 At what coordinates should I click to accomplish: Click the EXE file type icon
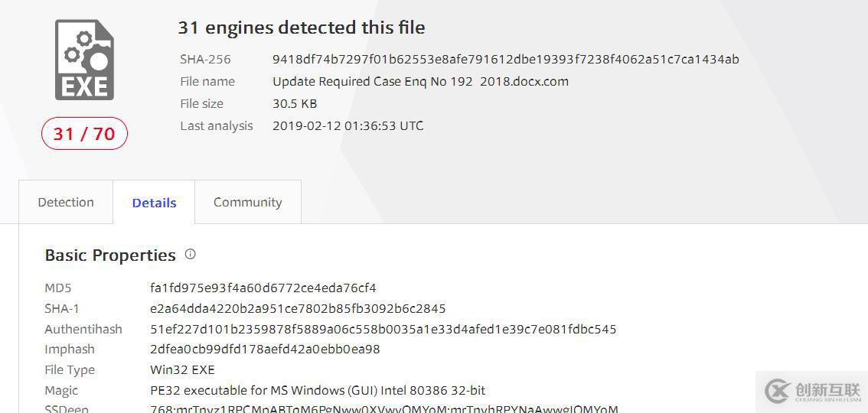click(x=84, y=60)
